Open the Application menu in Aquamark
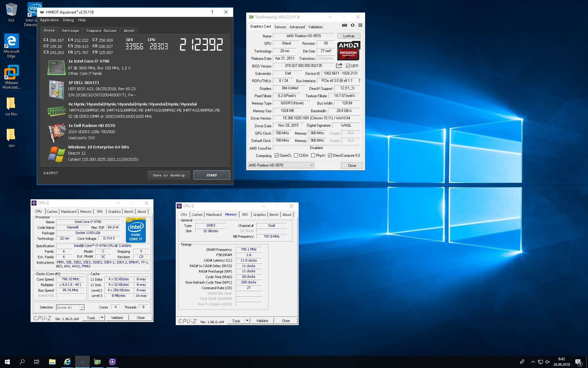This screenshot has height=368, width=588. pyautogui.click(x=49, y=20)
